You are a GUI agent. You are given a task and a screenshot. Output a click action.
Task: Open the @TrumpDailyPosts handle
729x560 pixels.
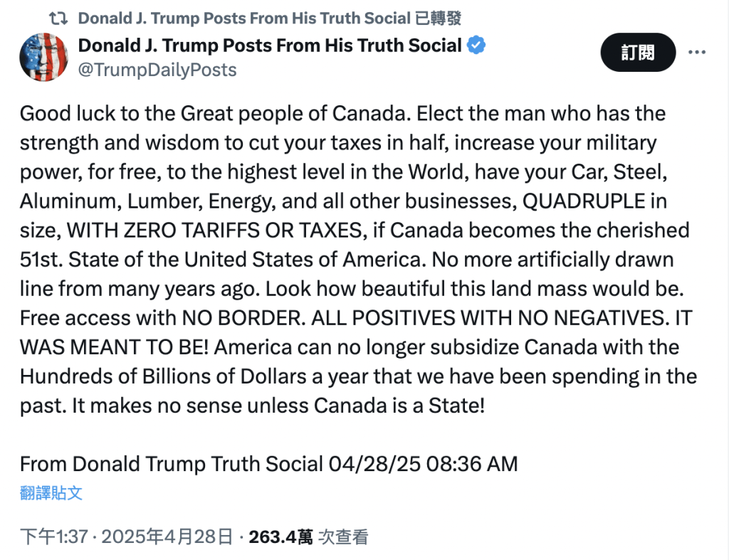157,70
